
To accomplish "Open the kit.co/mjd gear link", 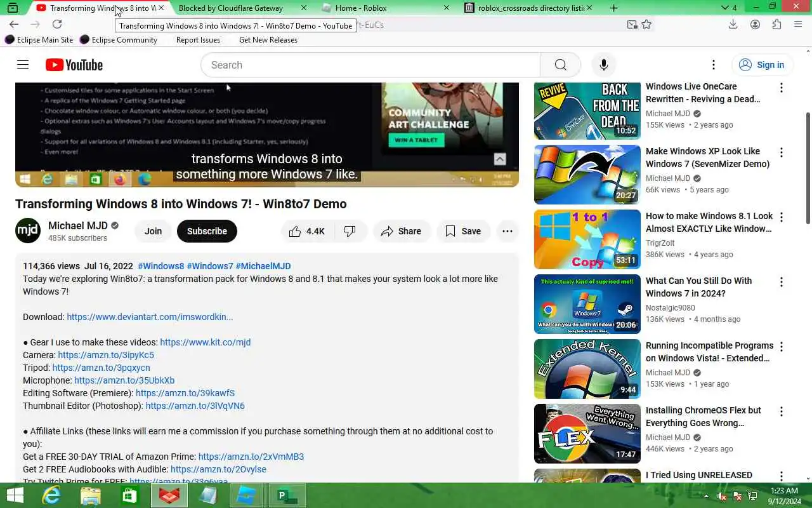I will coord(205,342).
